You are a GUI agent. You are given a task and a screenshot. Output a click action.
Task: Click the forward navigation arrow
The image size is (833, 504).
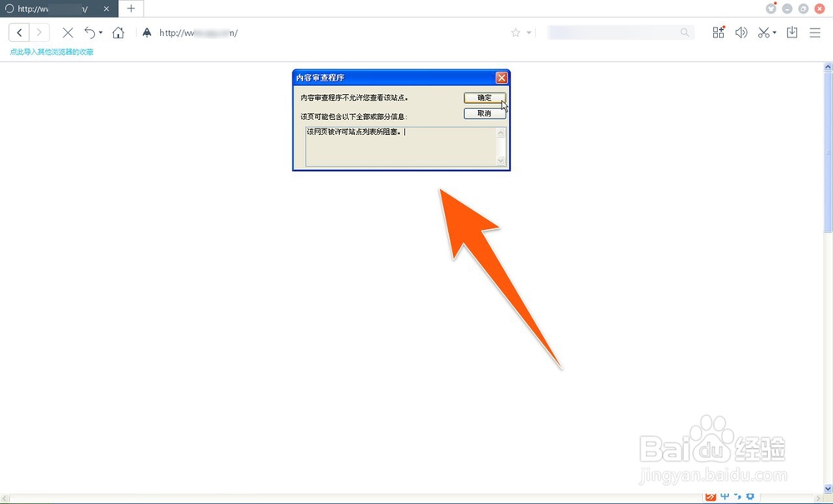39,33
